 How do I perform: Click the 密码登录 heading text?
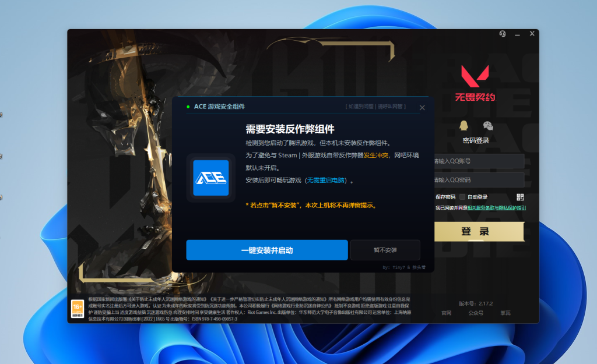(x=476, y=141)
